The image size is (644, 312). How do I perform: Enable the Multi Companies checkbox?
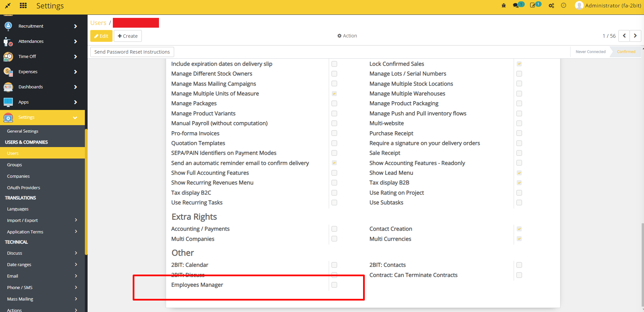[x=334, y=238]
